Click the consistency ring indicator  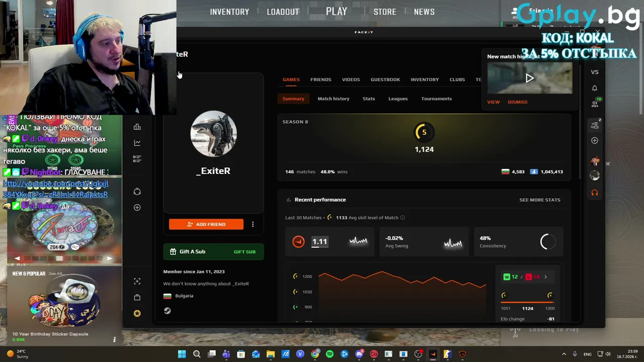coord(547,242)
